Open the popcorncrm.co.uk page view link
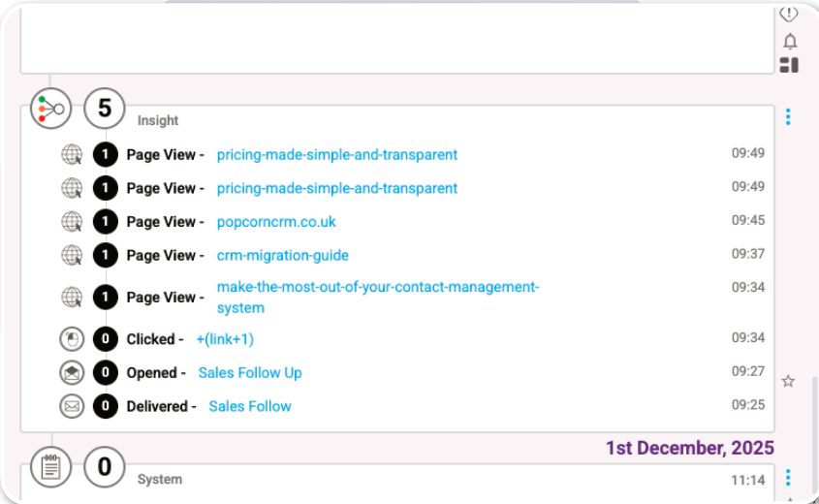This screenshot has width=819, height=504. (x=276, y=222)
